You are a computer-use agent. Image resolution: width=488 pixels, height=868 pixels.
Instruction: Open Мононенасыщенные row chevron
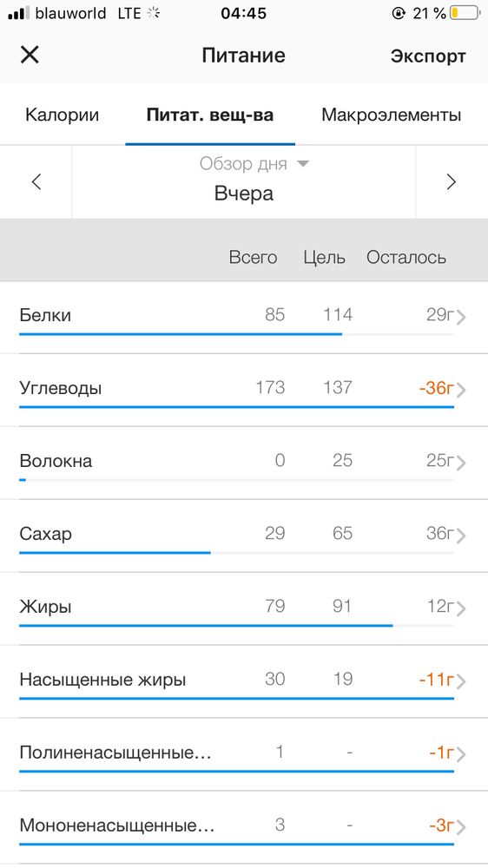tap(461, 827)
